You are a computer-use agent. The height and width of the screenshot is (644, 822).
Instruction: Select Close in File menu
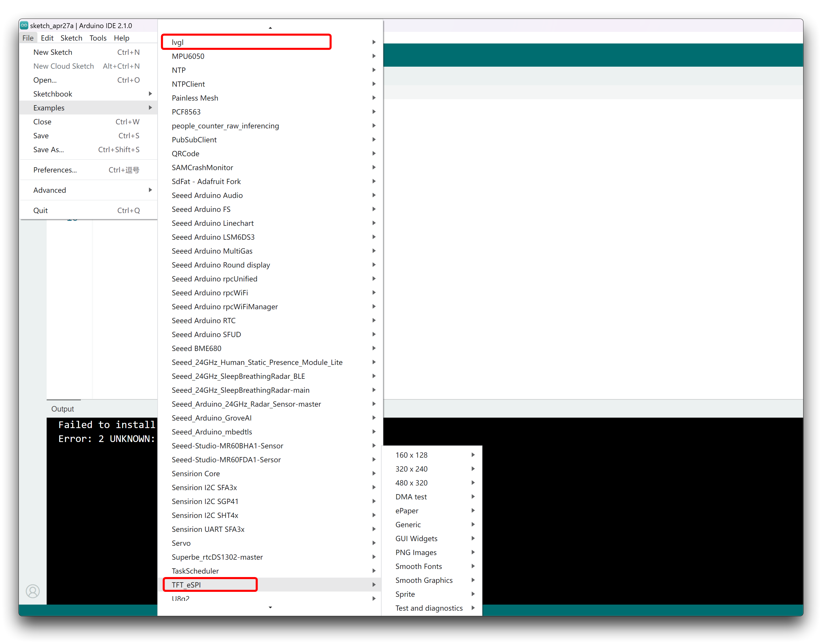pos(89,122)
